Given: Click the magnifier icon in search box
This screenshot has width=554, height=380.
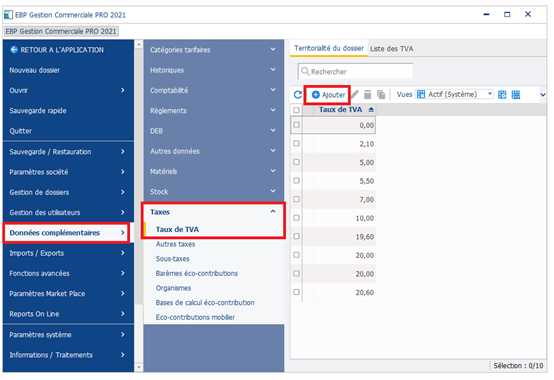Looking at the screenshot, I should click(x=305, y=71).
